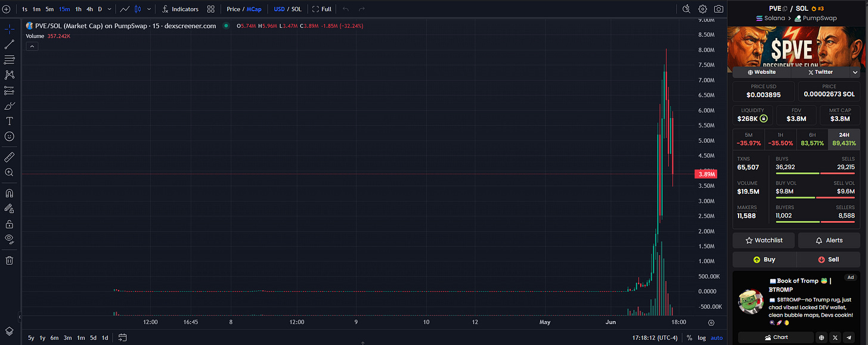Select the crosshair cursor tool
The width and height of the screenshot is (868, 345).
tap(9, 29)
